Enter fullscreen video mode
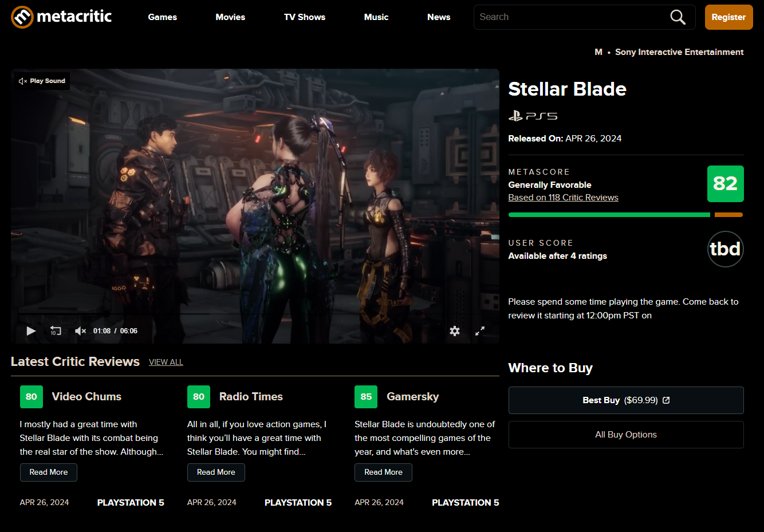This screenshot has width=764, height=532. point(480,331)
